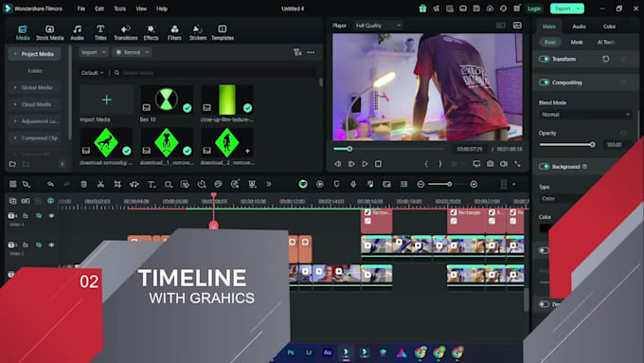
Task: Add a marker with the shield icon
Action: (x=336, y=184)
